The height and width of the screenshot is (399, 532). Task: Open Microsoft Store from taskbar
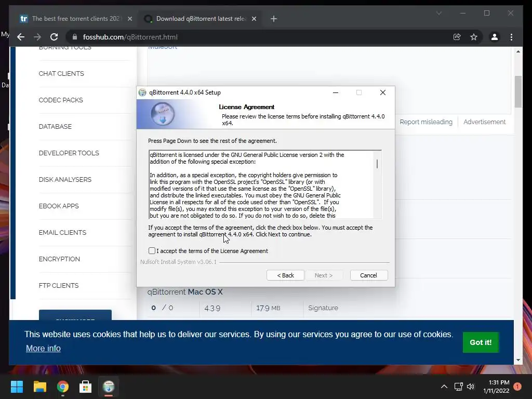[86, 387]
